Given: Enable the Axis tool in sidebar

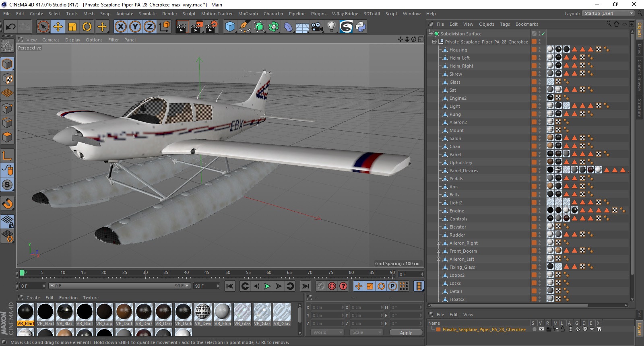Looking at the screenshot, I should pos(7,156).
